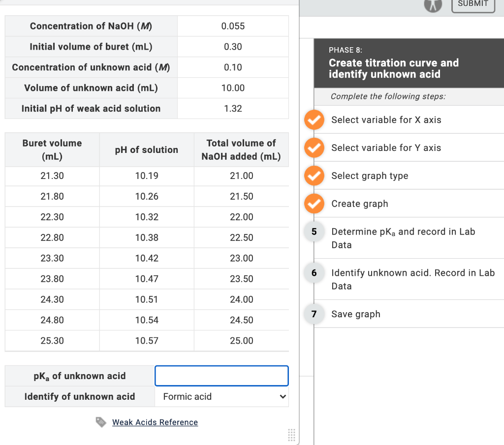Click the step 5 circle badge
The height and width of the screenshot is (445, 504).
pos(314,232)
